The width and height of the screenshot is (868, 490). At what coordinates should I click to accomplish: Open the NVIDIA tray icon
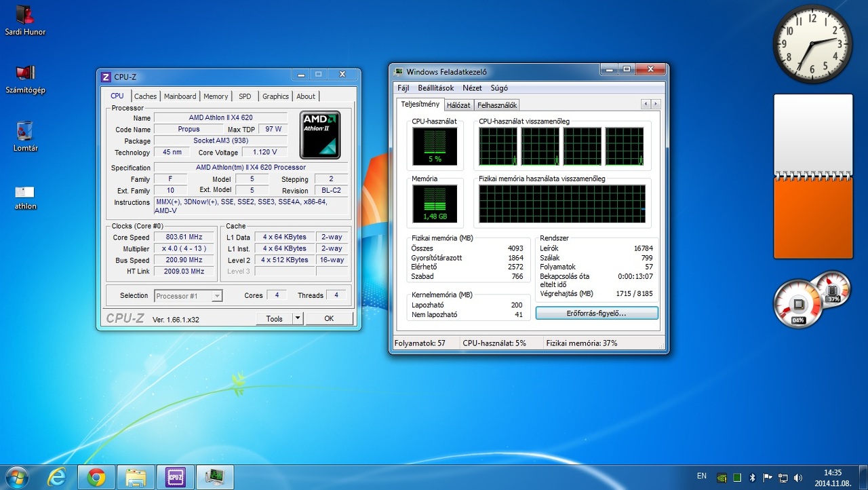pos(722,477)
